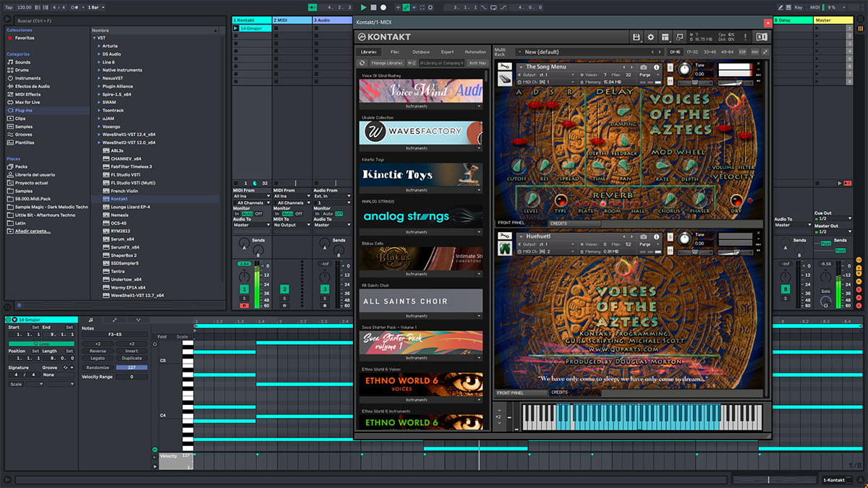This screenshot has width=868, height=488.
Task: Select Sounds category in the browser
Action: point(23,62)
